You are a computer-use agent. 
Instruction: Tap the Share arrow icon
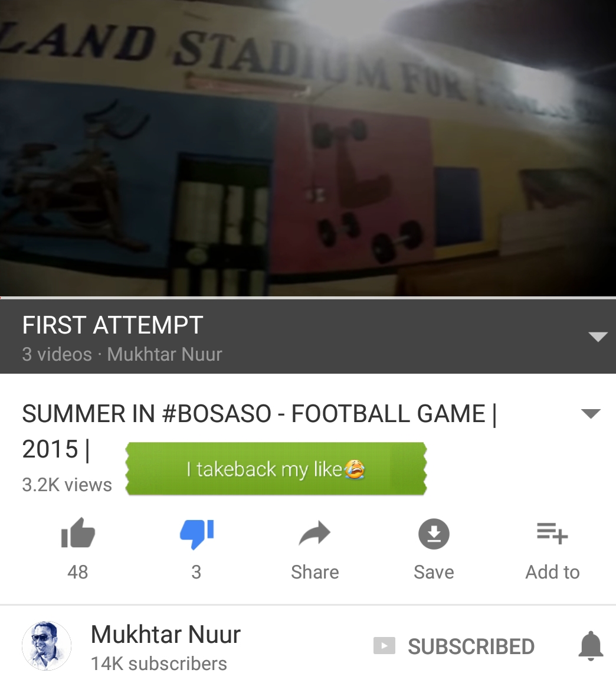(x=314, y=534)
